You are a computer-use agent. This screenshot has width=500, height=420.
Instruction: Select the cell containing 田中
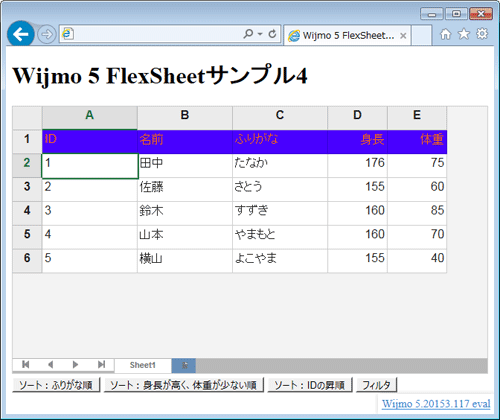pyautogui.click(x=185, y=165)
